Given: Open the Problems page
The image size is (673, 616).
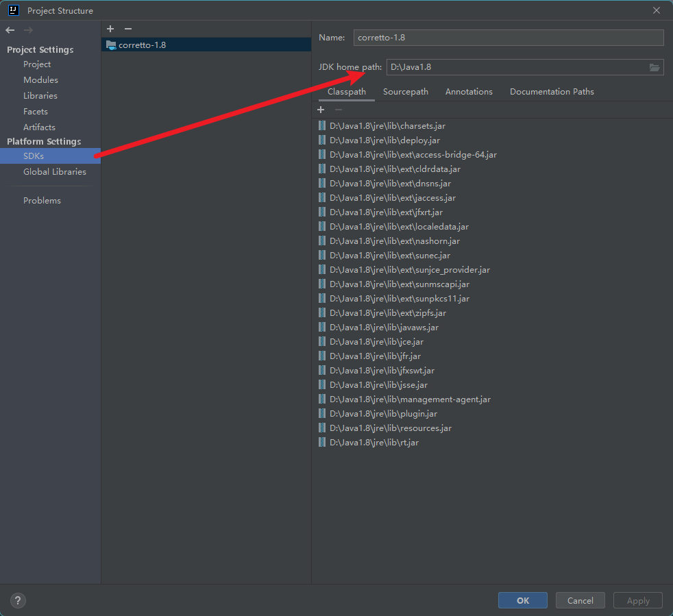Looking at the screenshot, I should [42, 201].
